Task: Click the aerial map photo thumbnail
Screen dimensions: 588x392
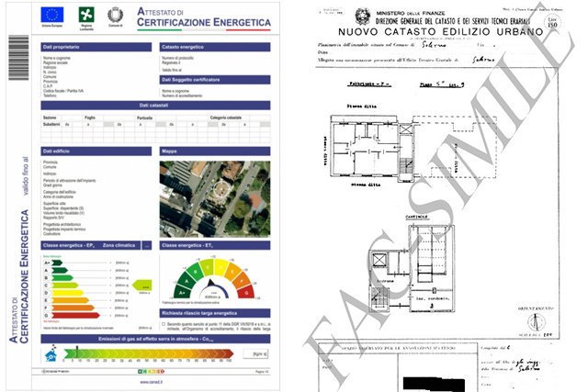Action: [215, 199]
